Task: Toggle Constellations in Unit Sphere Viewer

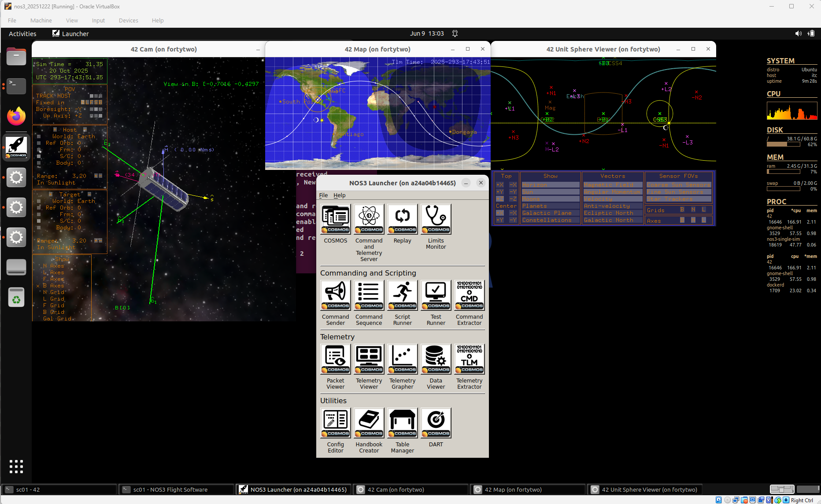Action: pyautogui.click(x=551, y=220)
